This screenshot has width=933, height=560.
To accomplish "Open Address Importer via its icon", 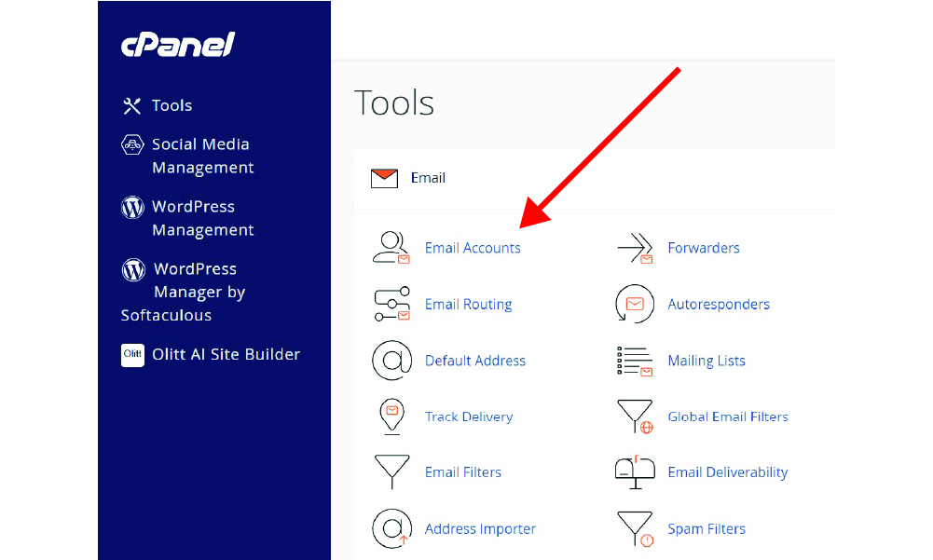I will click(x=391, y=528).
